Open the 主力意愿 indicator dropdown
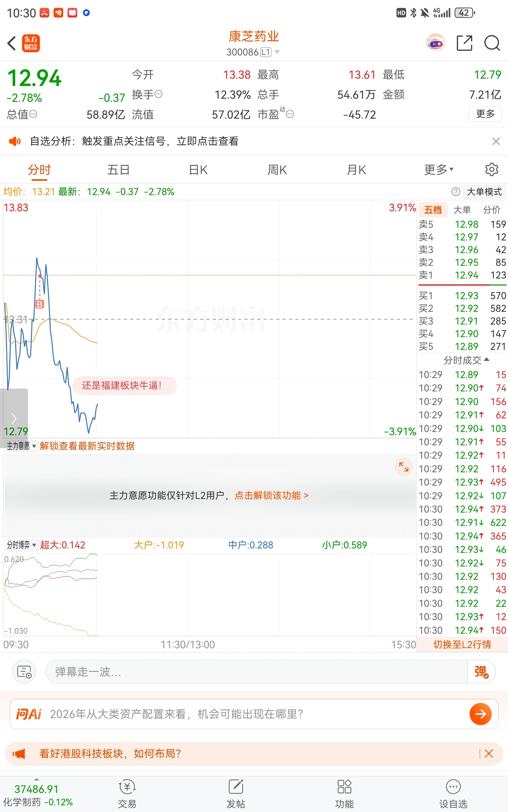Image resolution: width=508 pixels, height=812 pixels. (x=21, y=446)
